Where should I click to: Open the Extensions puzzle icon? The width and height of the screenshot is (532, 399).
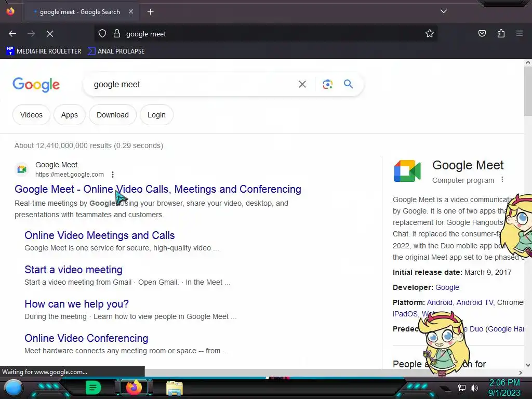coord(501,34)
